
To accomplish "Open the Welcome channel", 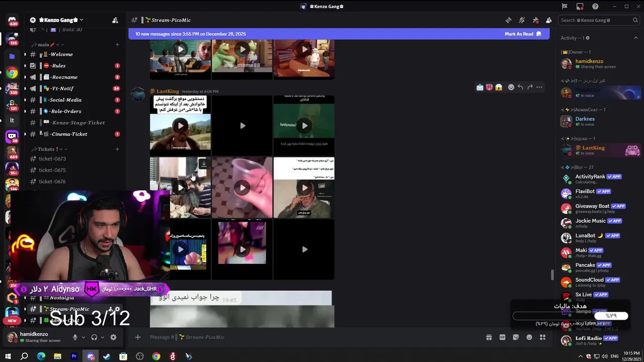I will coord(74,54).
